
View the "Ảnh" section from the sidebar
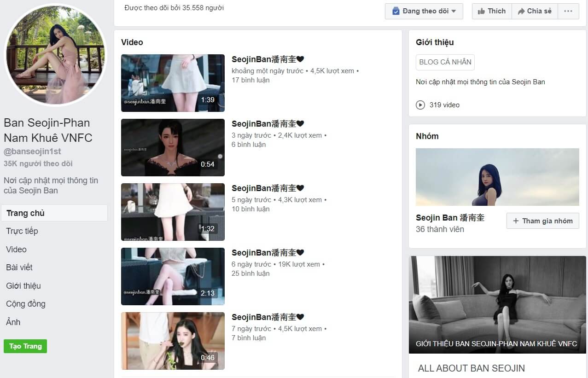tap(13, 322)
